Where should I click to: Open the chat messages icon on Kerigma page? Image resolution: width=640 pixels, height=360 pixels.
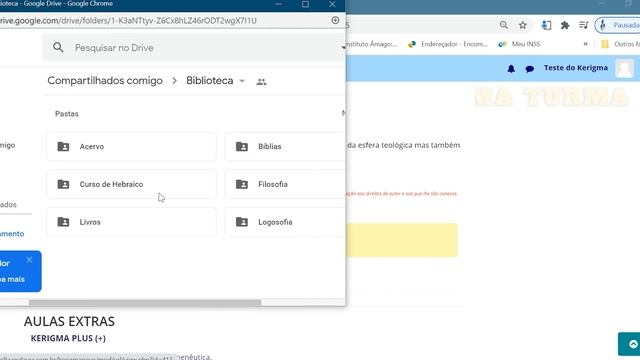pyautogui.click(x=530, y=69)
